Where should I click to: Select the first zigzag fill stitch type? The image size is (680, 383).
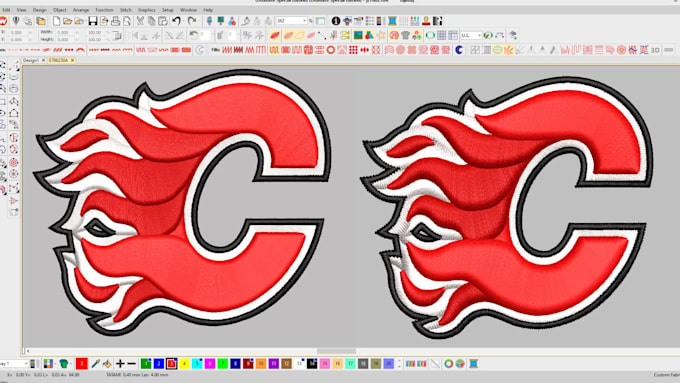[227, 50]
